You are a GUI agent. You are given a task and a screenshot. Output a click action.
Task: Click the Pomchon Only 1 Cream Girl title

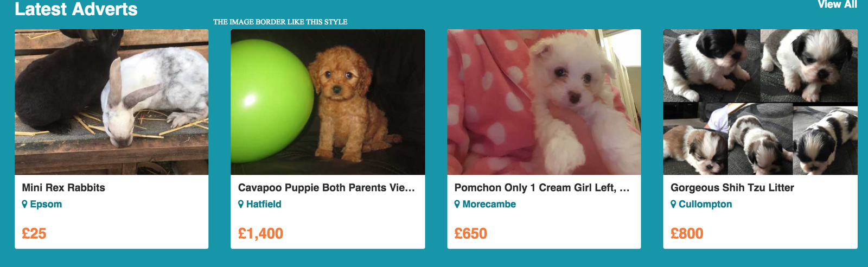point(541,188)
